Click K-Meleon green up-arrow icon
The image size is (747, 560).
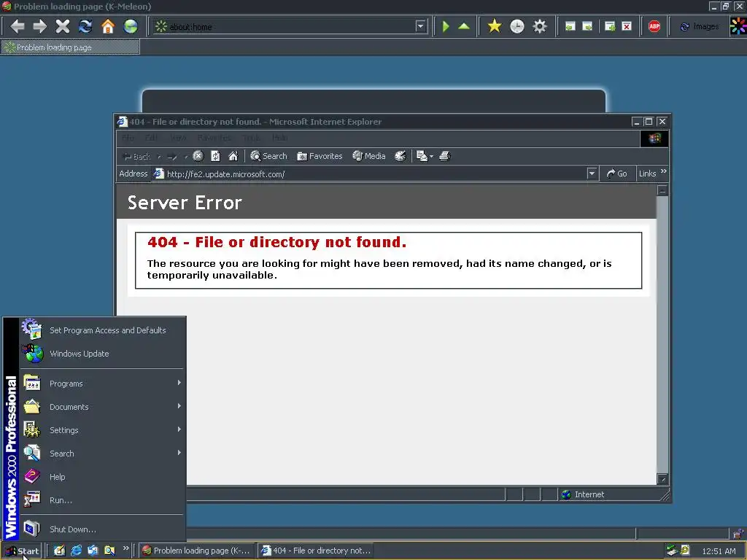[x=463, y=26]
